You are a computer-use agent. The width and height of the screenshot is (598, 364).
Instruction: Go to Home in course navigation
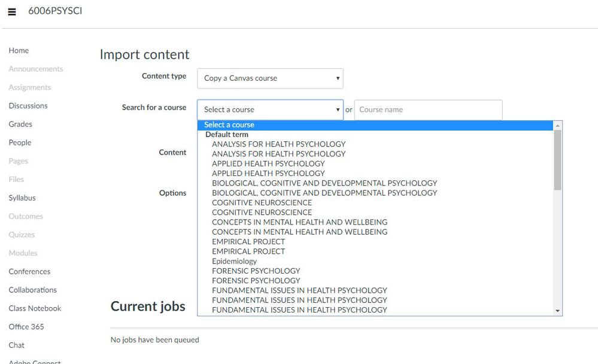pos(19,51)
